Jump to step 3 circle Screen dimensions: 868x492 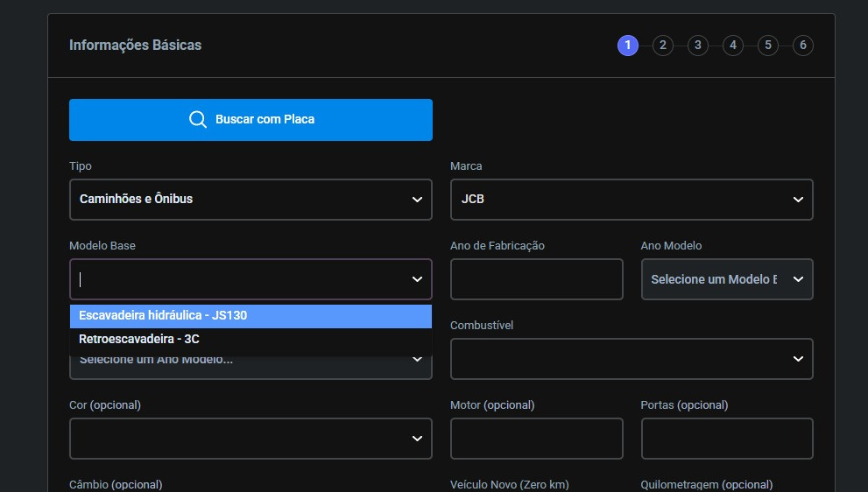(697, 46)
